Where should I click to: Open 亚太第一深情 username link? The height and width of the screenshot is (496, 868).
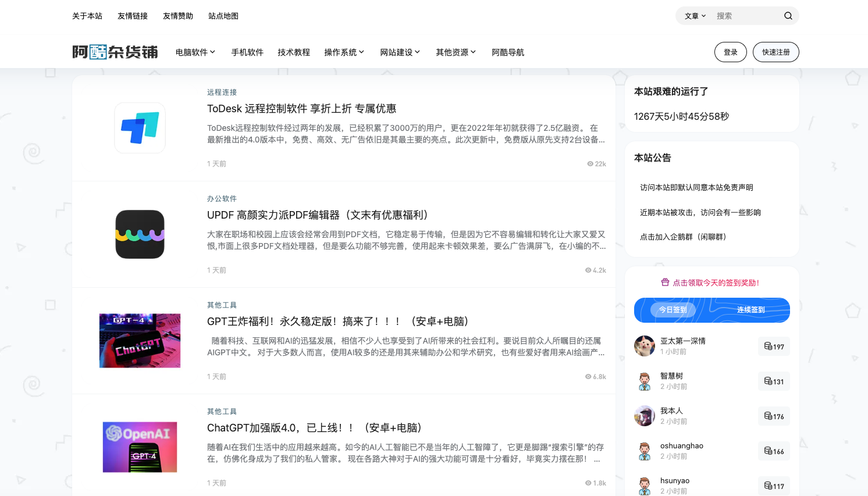pos(682,341)
